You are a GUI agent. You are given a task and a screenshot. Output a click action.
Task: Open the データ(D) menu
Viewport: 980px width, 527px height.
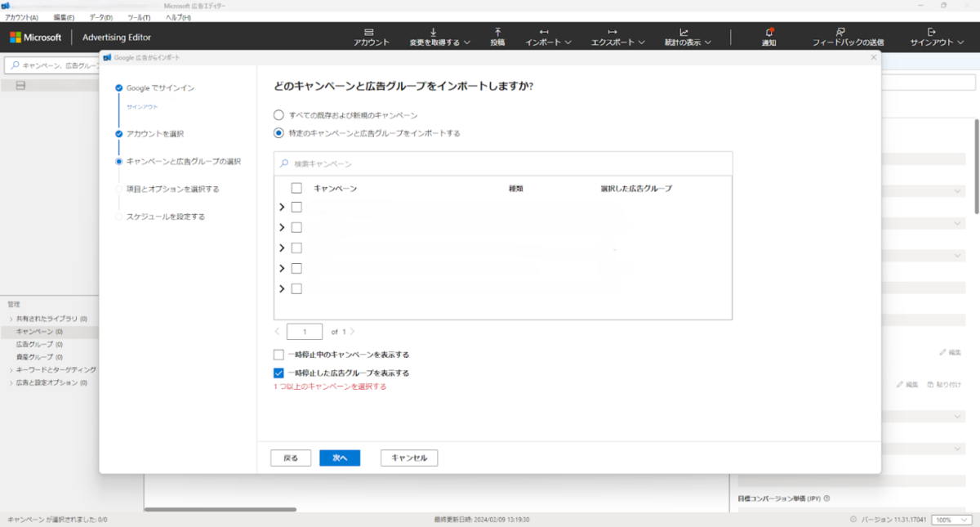click(x=101, y=17)
